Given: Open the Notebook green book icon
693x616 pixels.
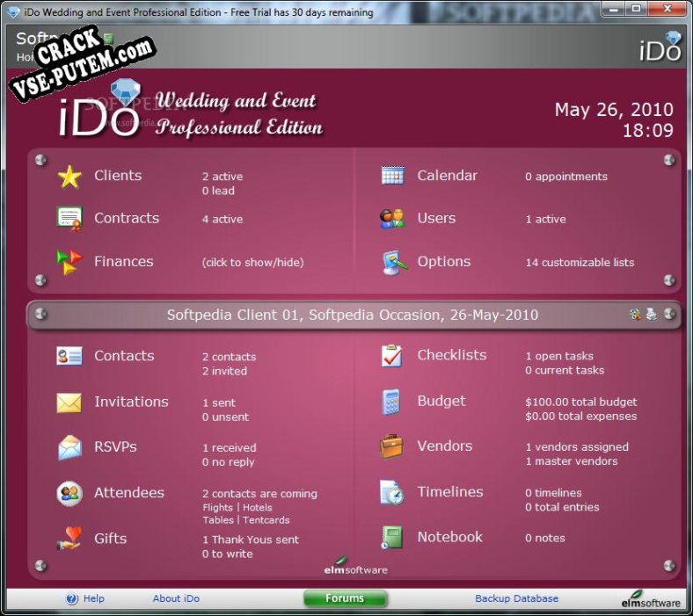Looking at the screenshot, I should pos(392,537).
